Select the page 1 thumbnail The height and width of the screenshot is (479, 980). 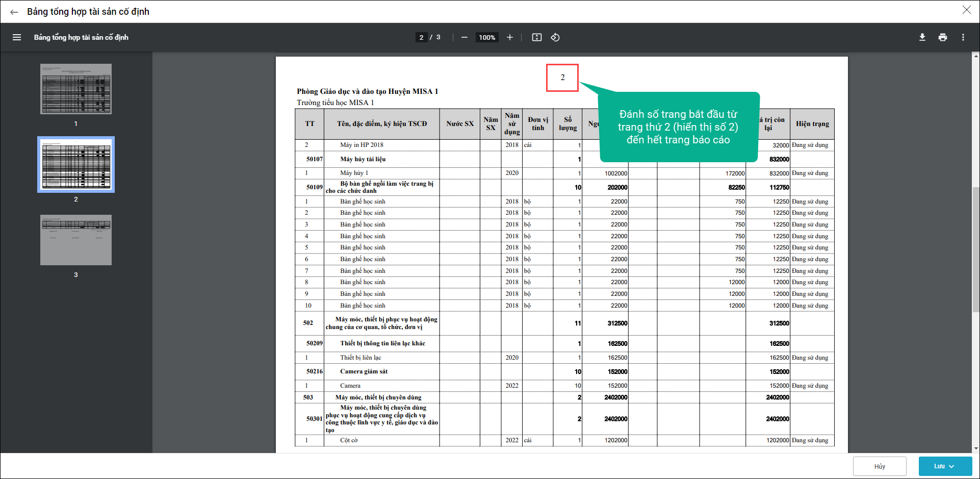tap(76, 89)
